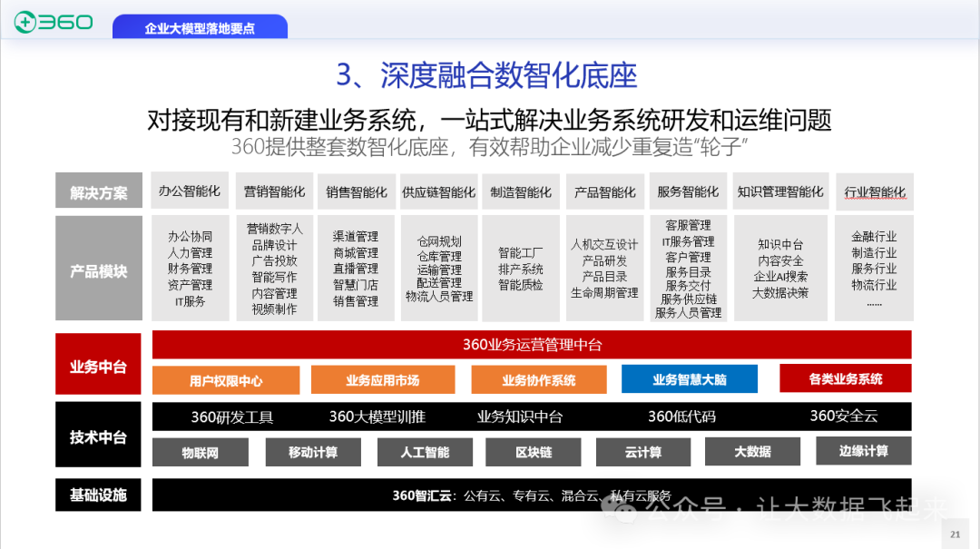
Task: Select the 知识管理智能化 box
Action: point(780,191)
